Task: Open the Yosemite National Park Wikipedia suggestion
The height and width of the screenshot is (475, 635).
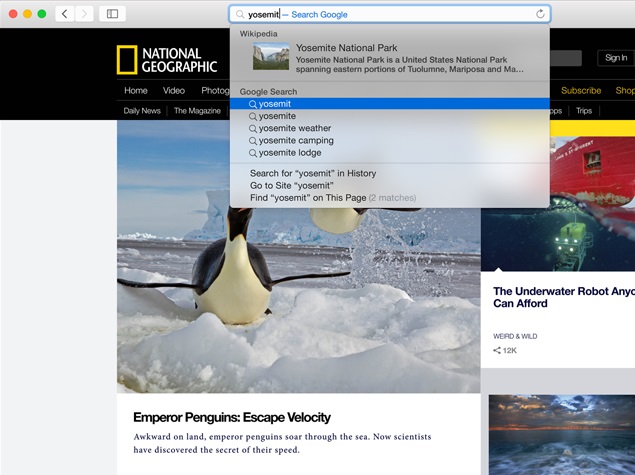Action: 389,58
